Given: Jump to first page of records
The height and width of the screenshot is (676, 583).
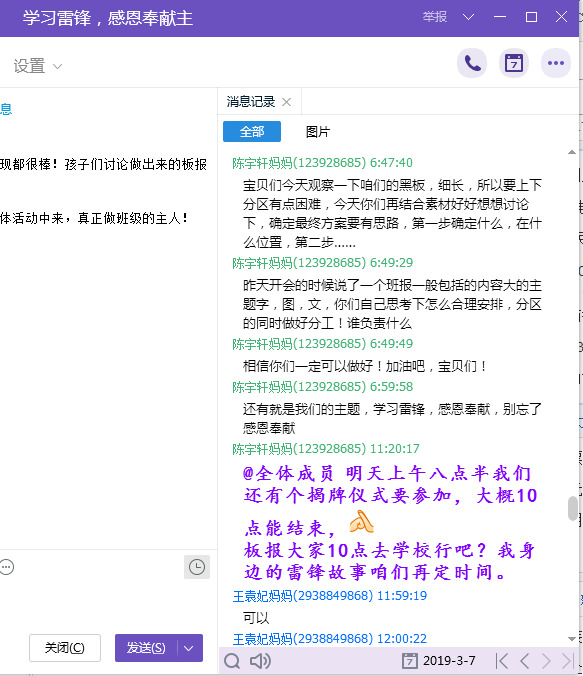Looking at the screenshot, I should pos(502,660).
